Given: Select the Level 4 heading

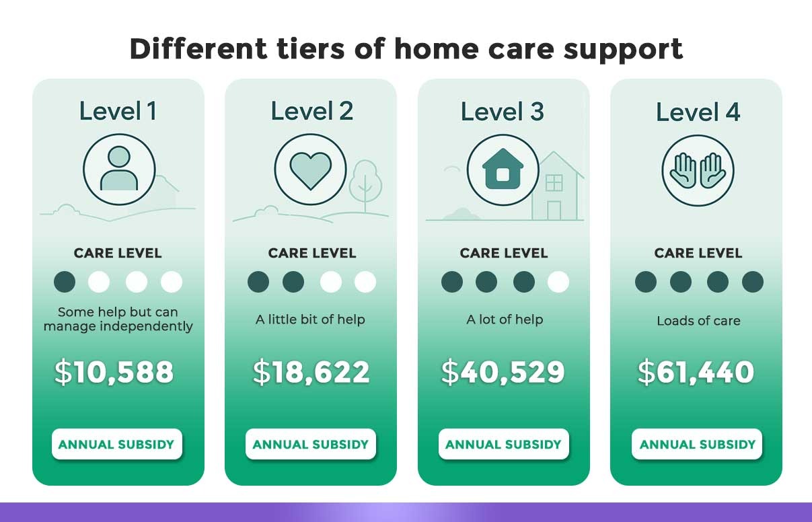Looking at the screenshot, I should [x=698, y=112].
